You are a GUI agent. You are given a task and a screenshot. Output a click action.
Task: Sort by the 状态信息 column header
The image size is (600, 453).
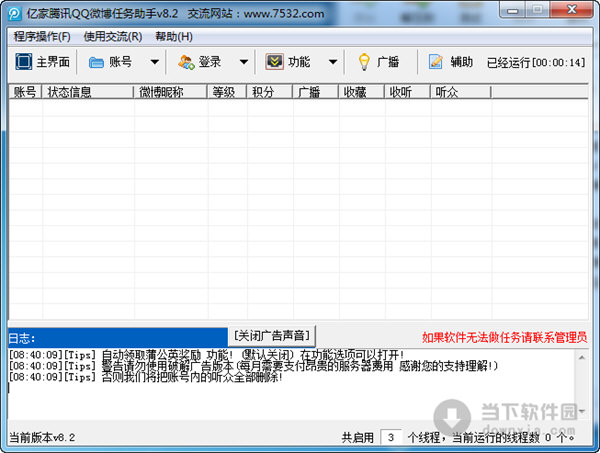(x=88, y=92)
